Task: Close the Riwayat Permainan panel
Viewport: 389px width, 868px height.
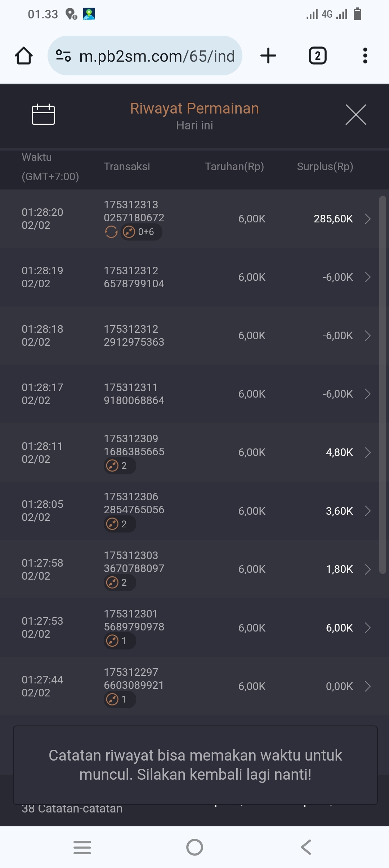Action: click(x=356, y=115)
